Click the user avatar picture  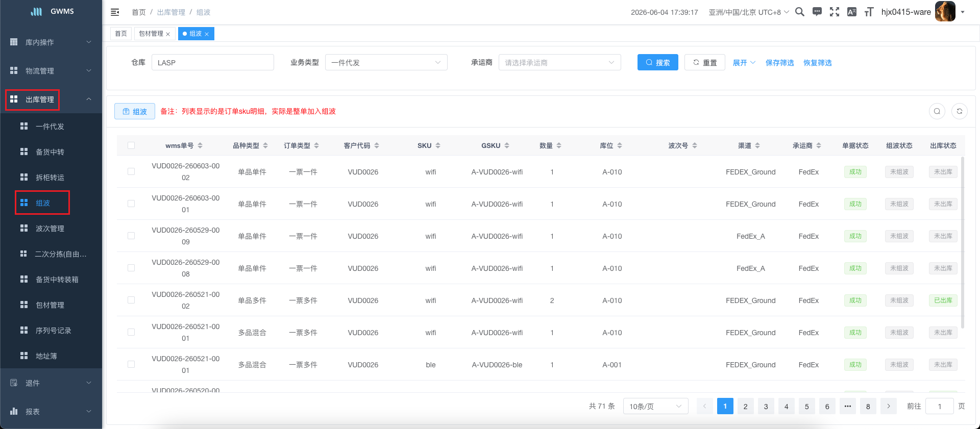[x=945, y=11]
